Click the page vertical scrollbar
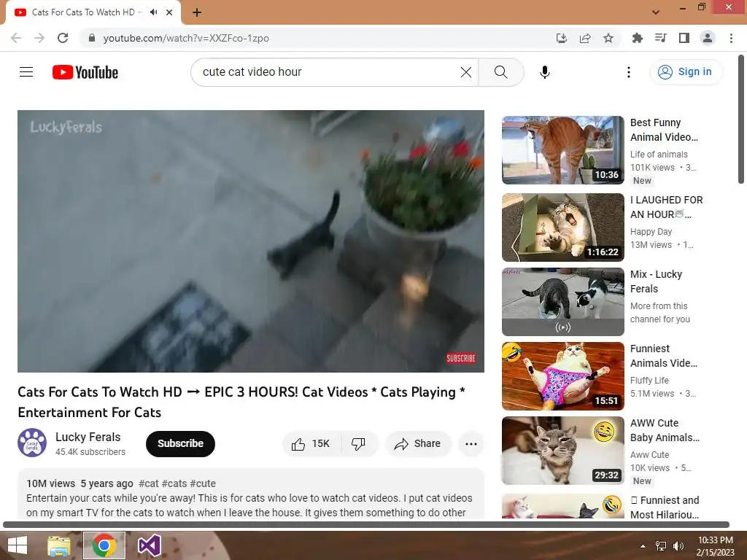Image resolution: width=747 pixels, height=560 pixels. tap(741, 119)
